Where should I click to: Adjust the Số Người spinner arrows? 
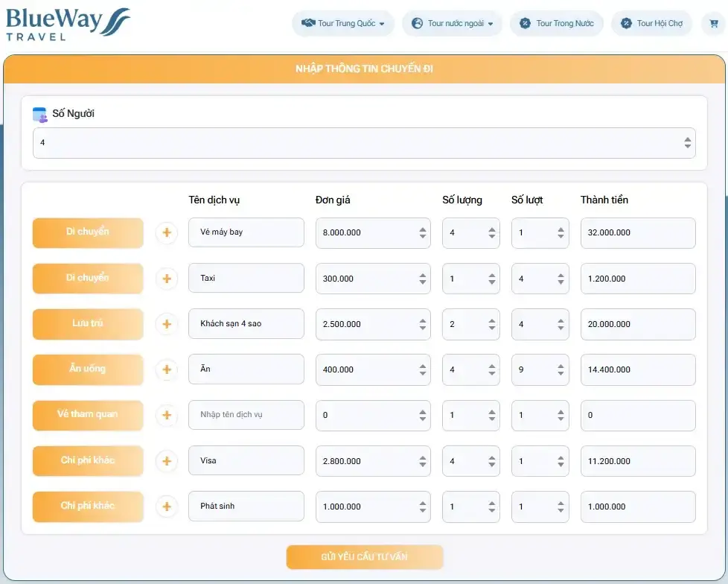tap(687, 142)
